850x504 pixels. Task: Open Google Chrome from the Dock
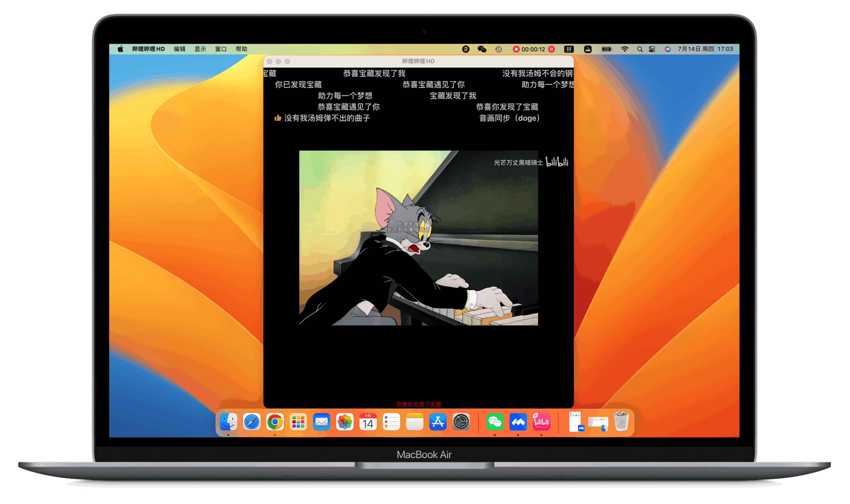(x=275, y=422)
